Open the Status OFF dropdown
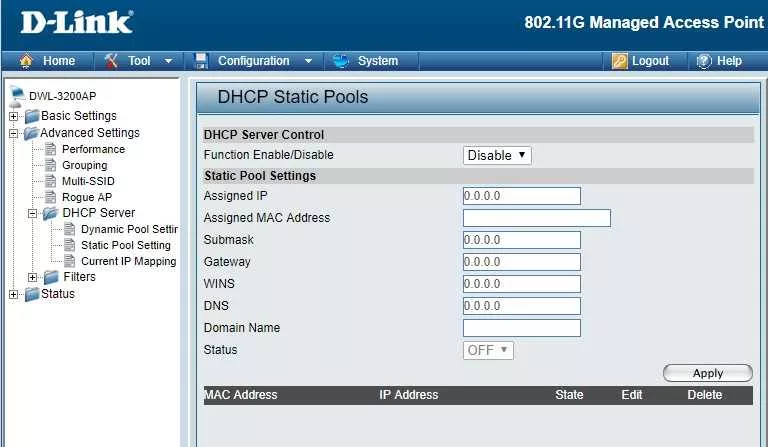Viewport: 768px width, 447px height. [488, 351]
